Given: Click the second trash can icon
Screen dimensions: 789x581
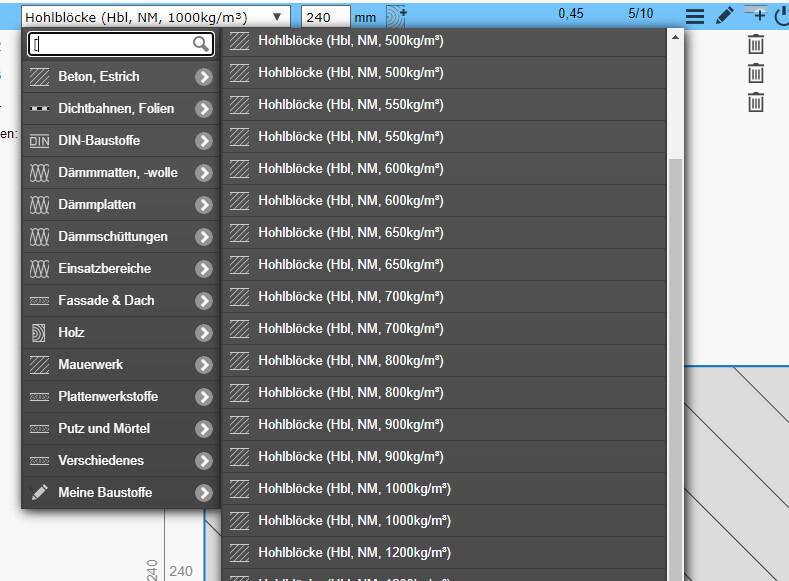Looking at the screenshot, I should coord(756,73).
